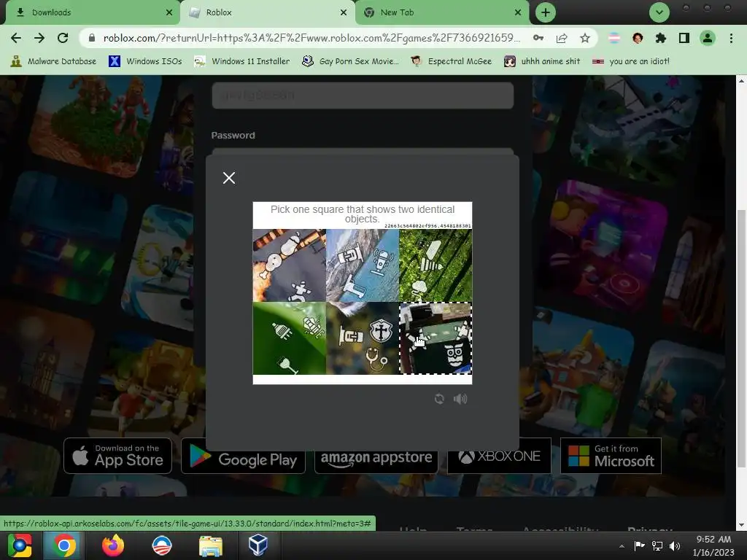The width and height of the screenshot is (747, 560).
Task: Click the page vertical scrollbar
Action: click(741, 338)
